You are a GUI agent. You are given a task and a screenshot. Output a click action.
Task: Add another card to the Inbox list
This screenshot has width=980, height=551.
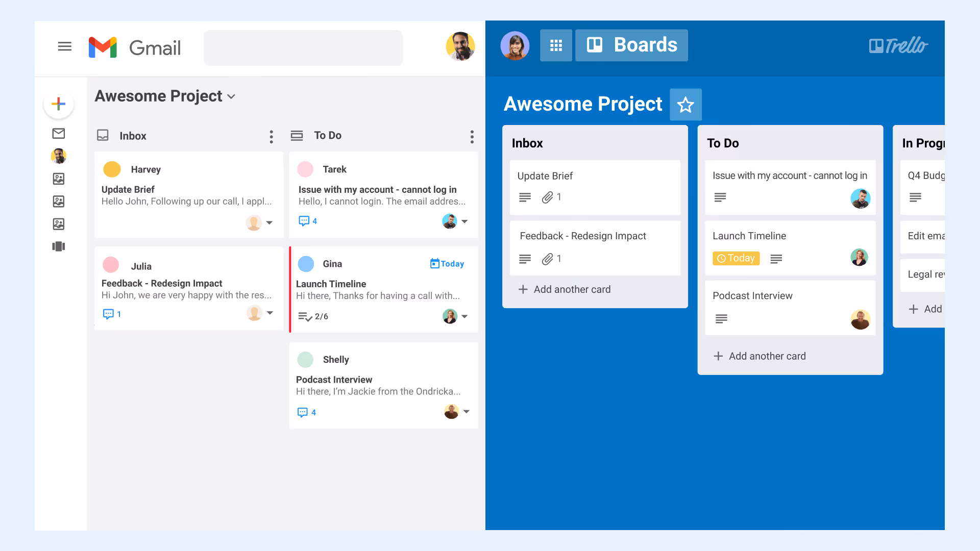564,289
